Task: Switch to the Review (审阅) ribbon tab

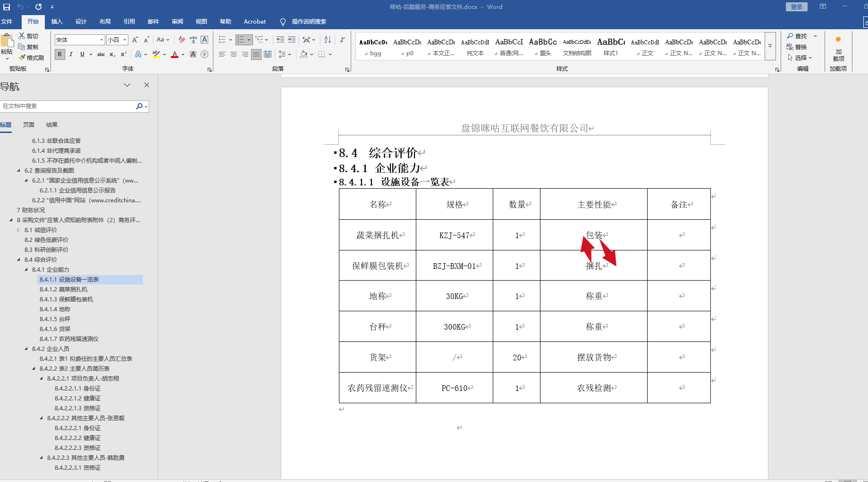Action: pyautogui.click(x=177, y=22)
